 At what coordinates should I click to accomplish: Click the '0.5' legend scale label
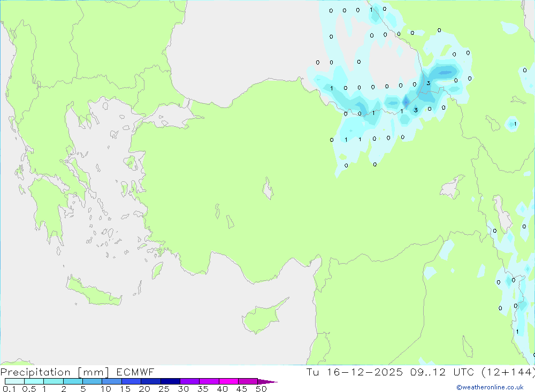pyautogui.click(x=29, y=389)
